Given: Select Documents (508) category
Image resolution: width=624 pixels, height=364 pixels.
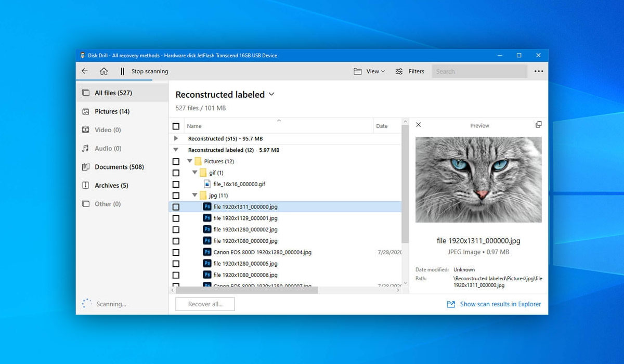Looking at the screenshot, I should pos(122,167).
